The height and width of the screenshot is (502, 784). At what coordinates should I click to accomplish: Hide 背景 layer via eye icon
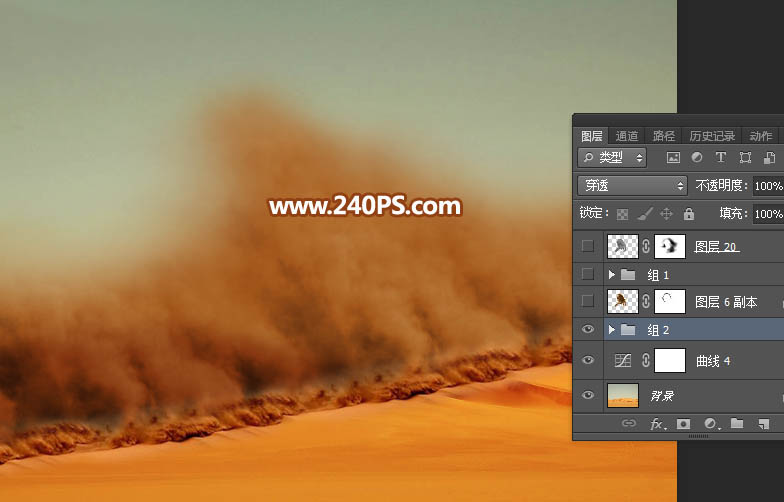(x=588, y=395)
